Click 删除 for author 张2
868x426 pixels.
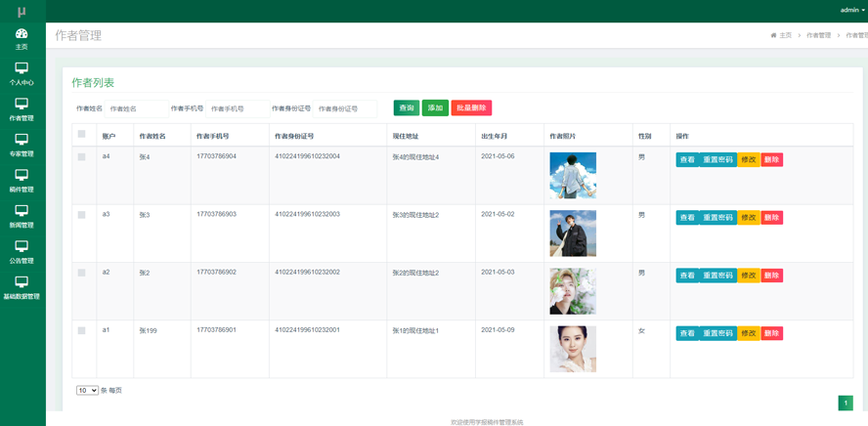pyautogui.click(x=771, y=276)
